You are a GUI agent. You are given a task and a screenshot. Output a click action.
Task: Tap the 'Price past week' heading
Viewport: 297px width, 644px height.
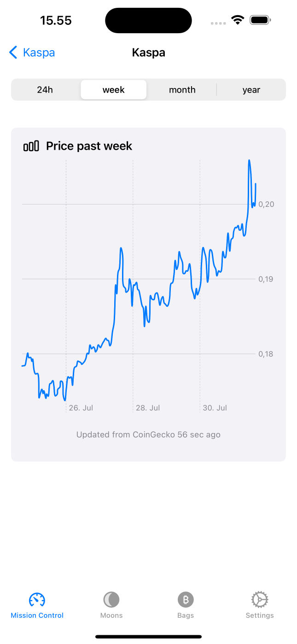coord(89,146)
